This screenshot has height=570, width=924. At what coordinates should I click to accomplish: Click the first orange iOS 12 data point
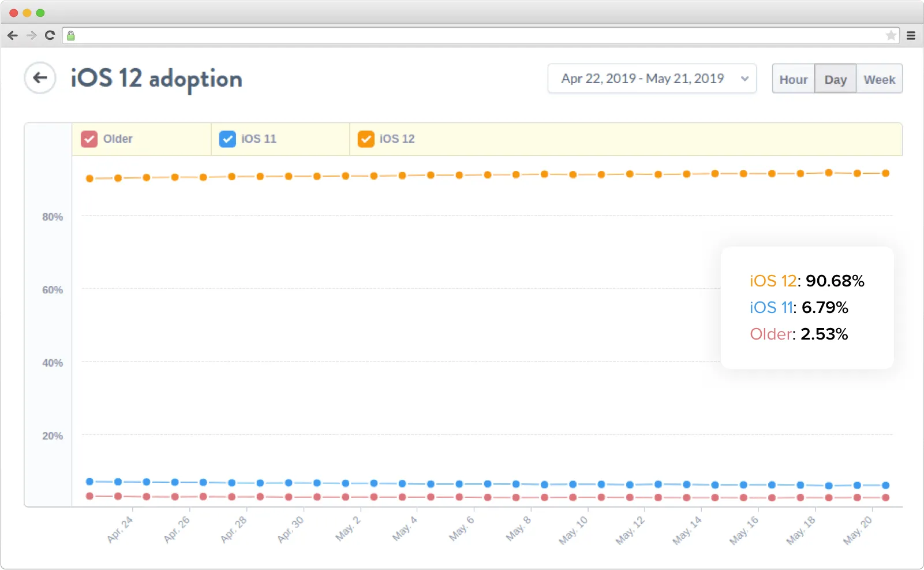click(x=89, y=178)
